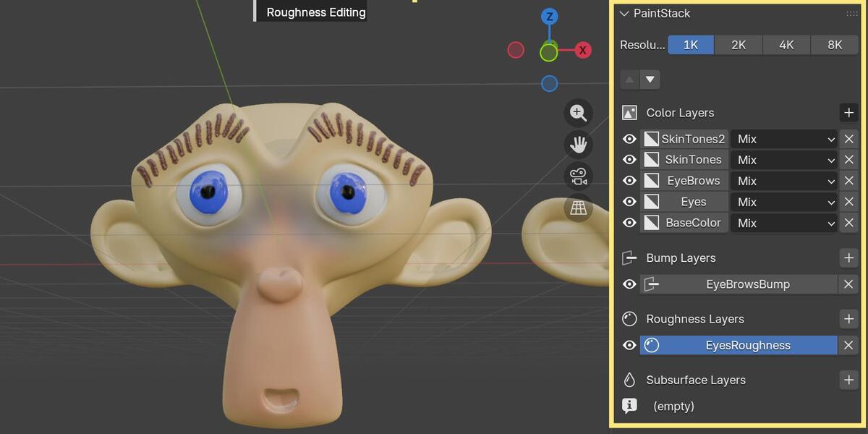The width and height of the screenshot is (868, 434).
Task: Click the red X axis gizmo
Action: click(x=582, y=50)
